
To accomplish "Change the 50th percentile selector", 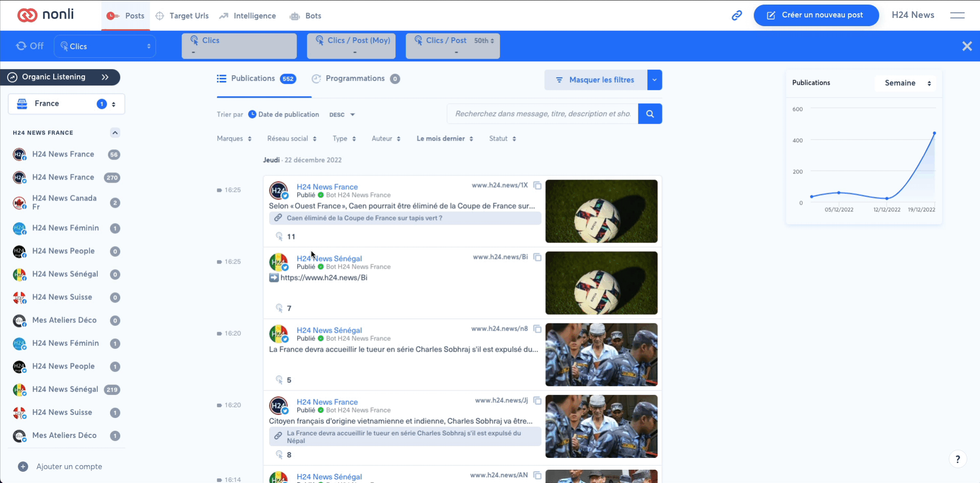I will click(x=484, y=40).
